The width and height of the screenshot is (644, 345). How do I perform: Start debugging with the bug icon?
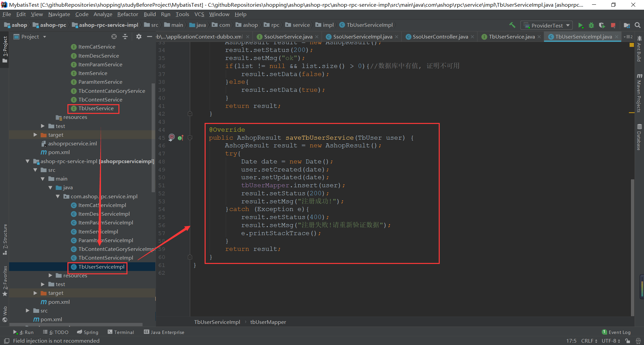point(591,25)
